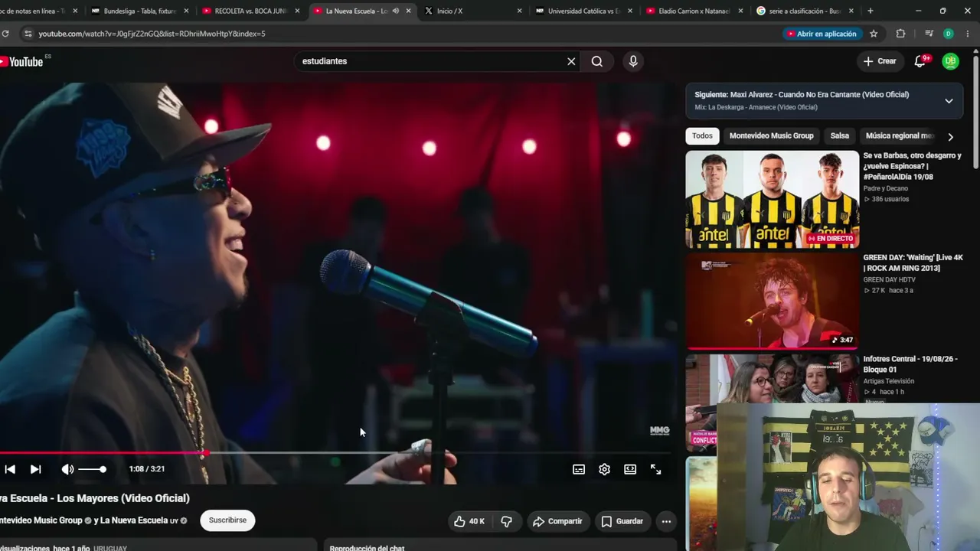Bookmark this page with the star

(874, 34)
